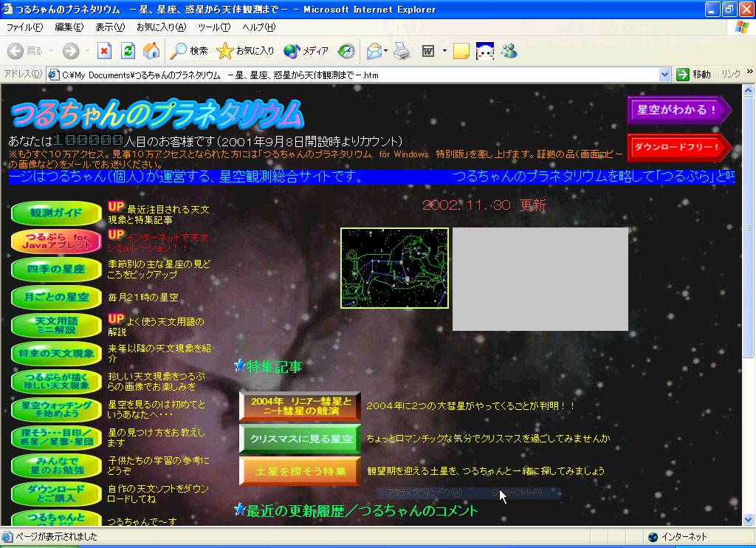The image size is (756, 548).
Task: Open the 検索 search pane
Action: pos(189,51)
